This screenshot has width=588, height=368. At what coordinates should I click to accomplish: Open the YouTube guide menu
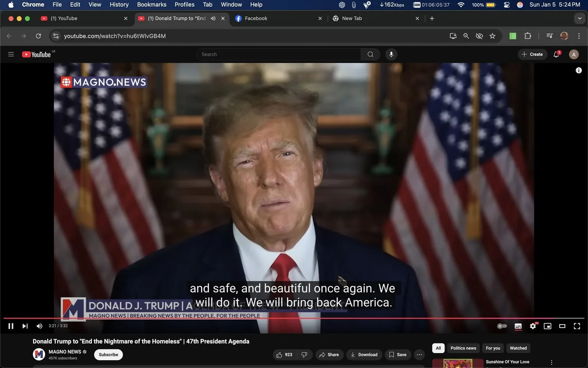tap(11, 54)
